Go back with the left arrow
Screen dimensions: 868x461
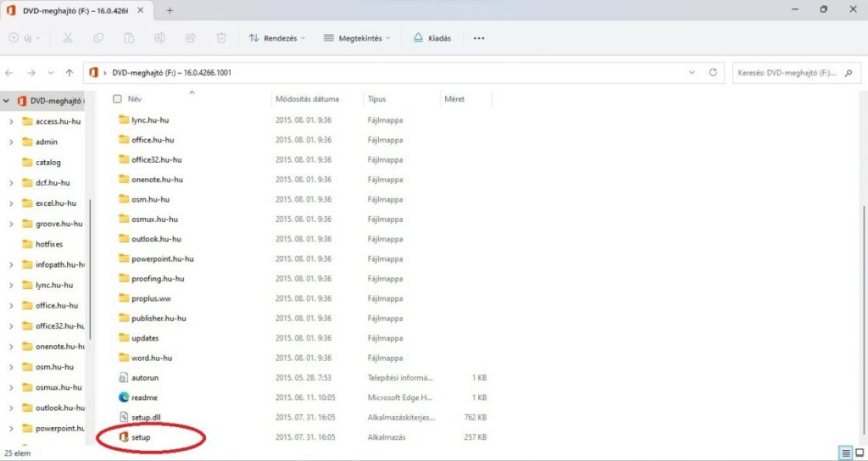point(8,73)
